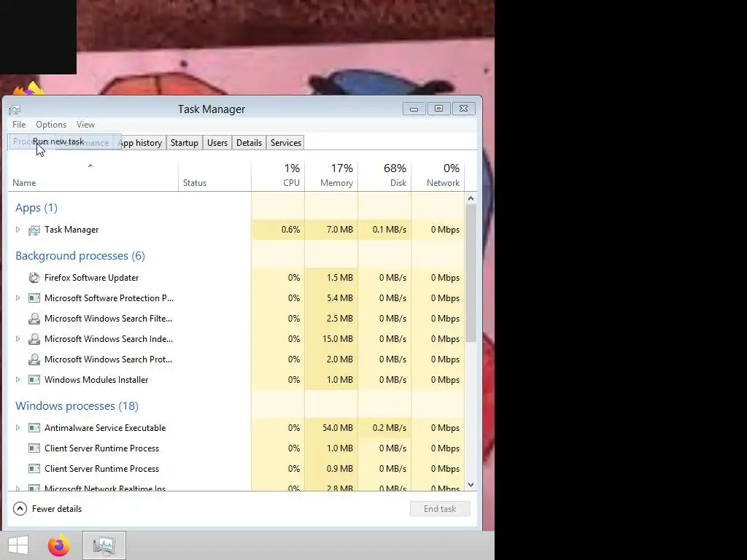Click the 15.0 MB memory value
The width and height of the screenshot is (747, 560).
coord(337,339)
